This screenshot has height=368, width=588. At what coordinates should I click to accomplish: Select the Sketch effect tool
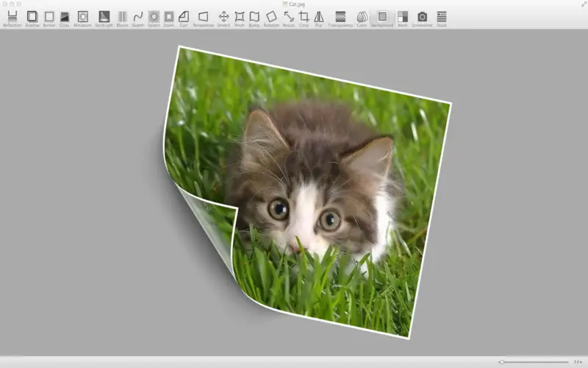click(138, 19)
